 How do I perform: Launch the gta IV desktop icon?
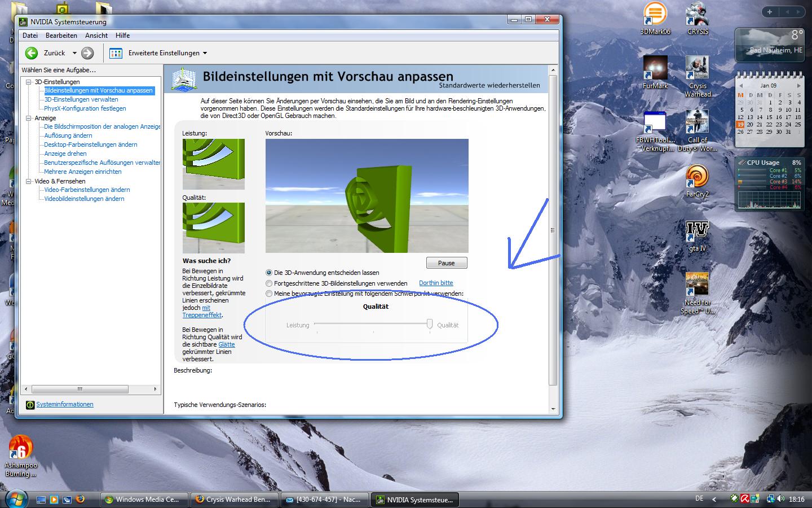tap(698, 235)
